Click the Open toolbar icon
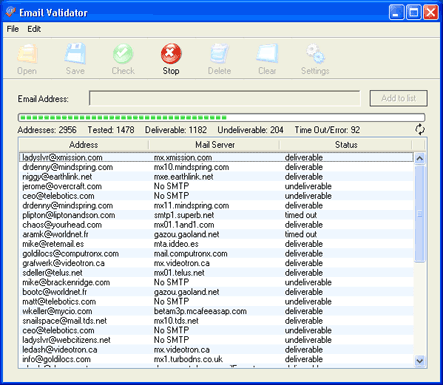Viewport: 443px width, 385px height. pos(27,53)
